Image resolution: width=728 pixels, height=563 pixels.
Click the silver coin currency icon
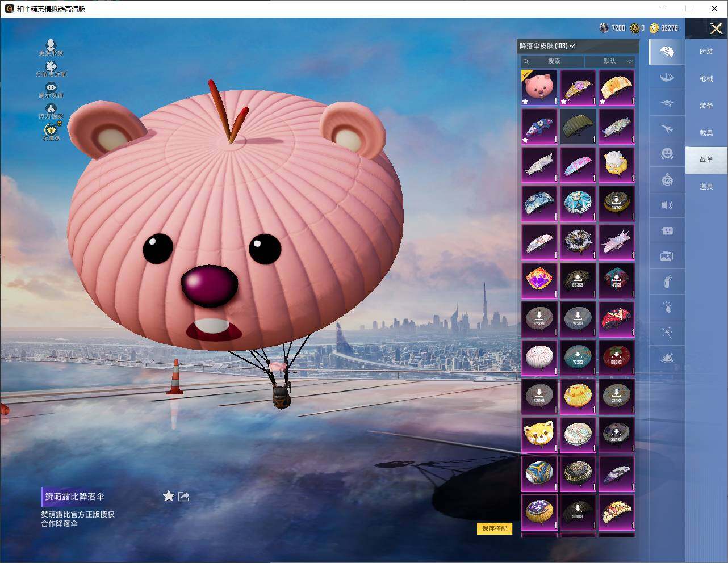(x=604, y=28)
